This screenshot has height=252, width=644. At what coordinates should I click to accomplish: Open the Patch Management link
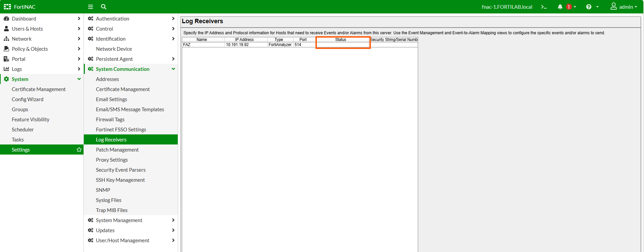[117, 150]
